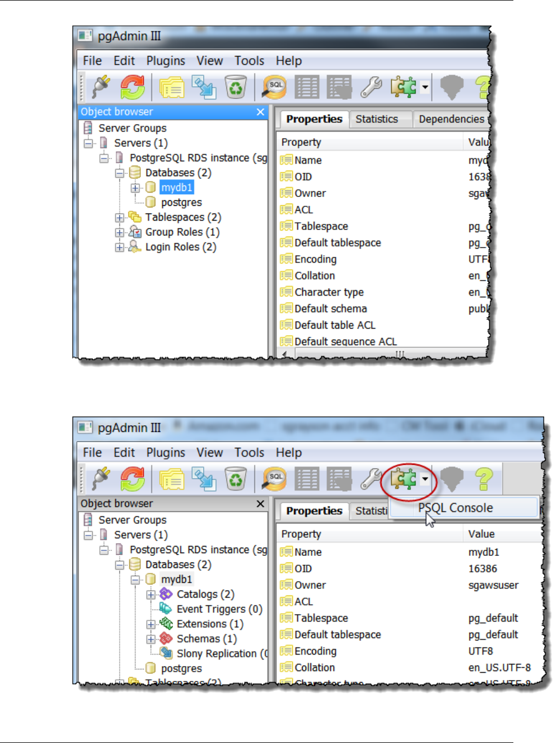This screenshot has height=743, width=560.
Task: Click the guru hint icon in top pgAdmin window
Action: [452, 87]
